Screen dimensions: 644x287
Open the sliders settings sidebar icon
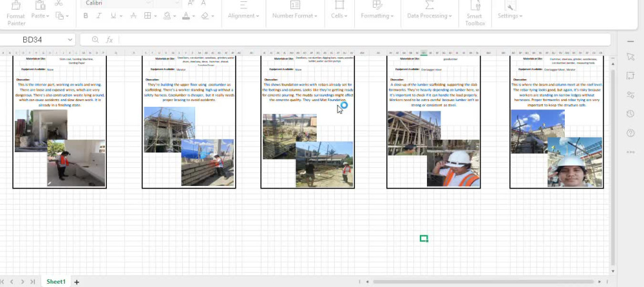point(630,95)
